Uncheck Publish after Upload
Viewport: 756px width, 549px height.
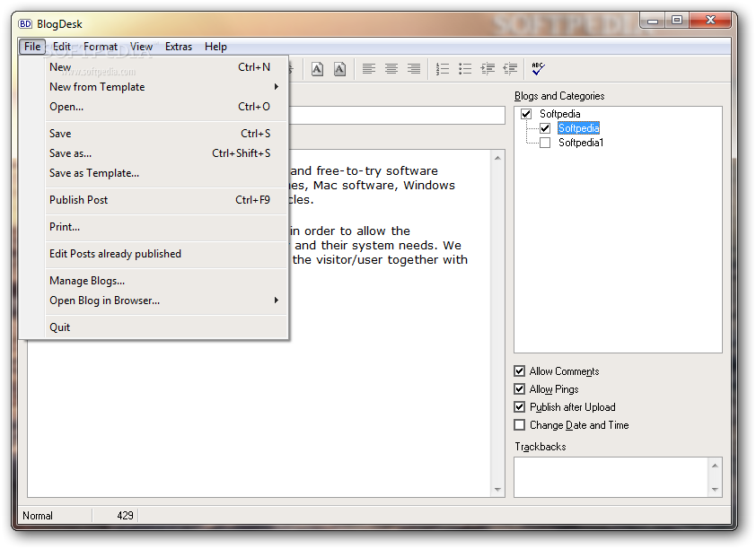519,407
